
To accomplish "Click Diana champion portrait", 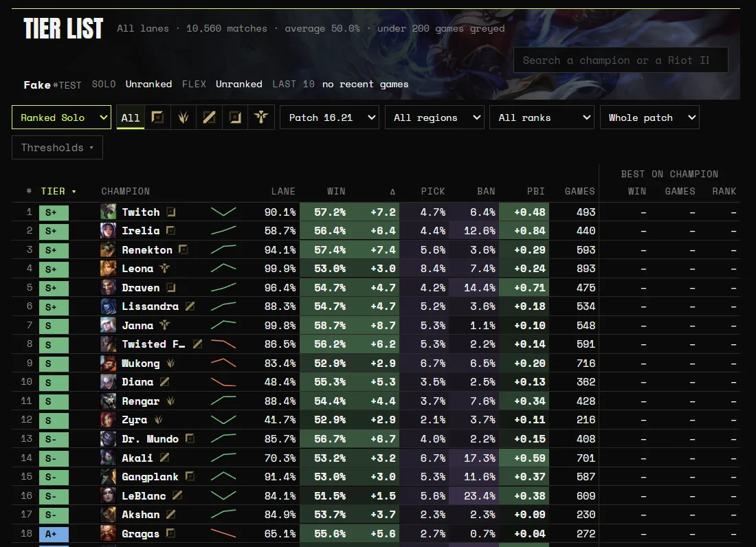I will [108, 381].
